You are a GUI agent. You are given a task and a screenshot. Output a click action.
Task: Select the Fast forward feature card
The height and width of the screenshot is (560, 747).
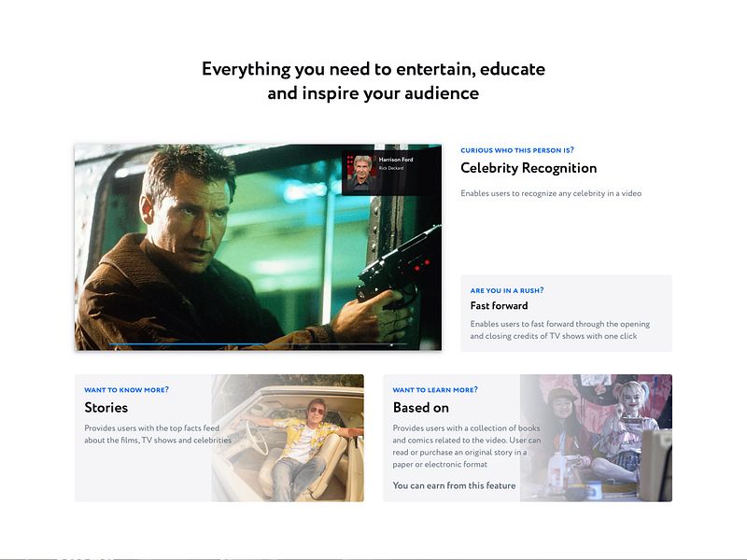(566, 314)
